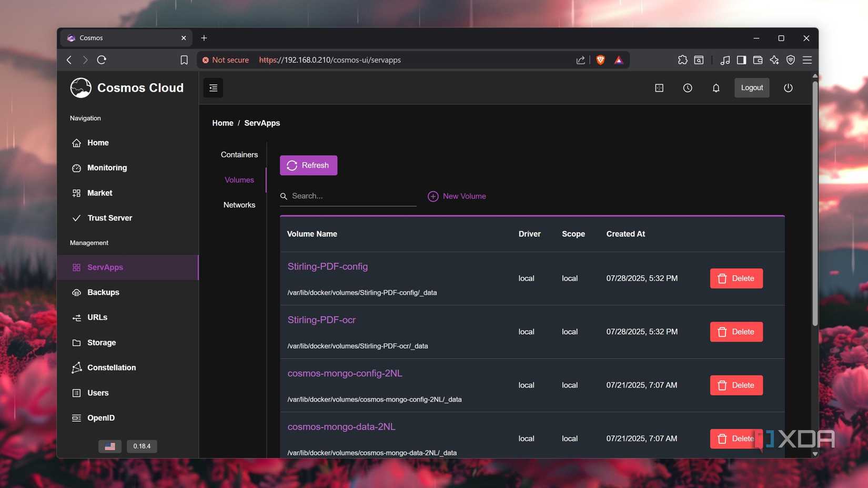This screenshot has width=868, height=488.
Task: Open the Brave Wallet icon
Action: pyautogui.click(x=758, y=60)
